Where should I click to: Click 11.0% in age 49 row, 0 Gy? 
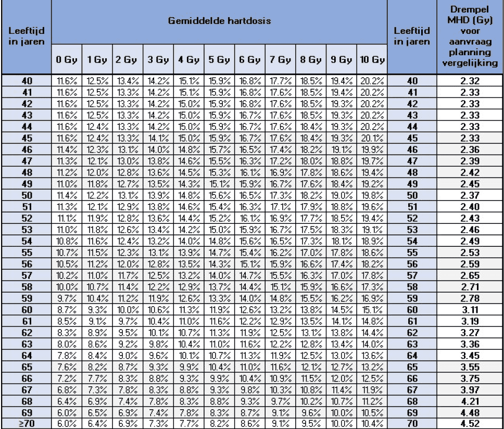pyautogui.click(x=67, y=184)
